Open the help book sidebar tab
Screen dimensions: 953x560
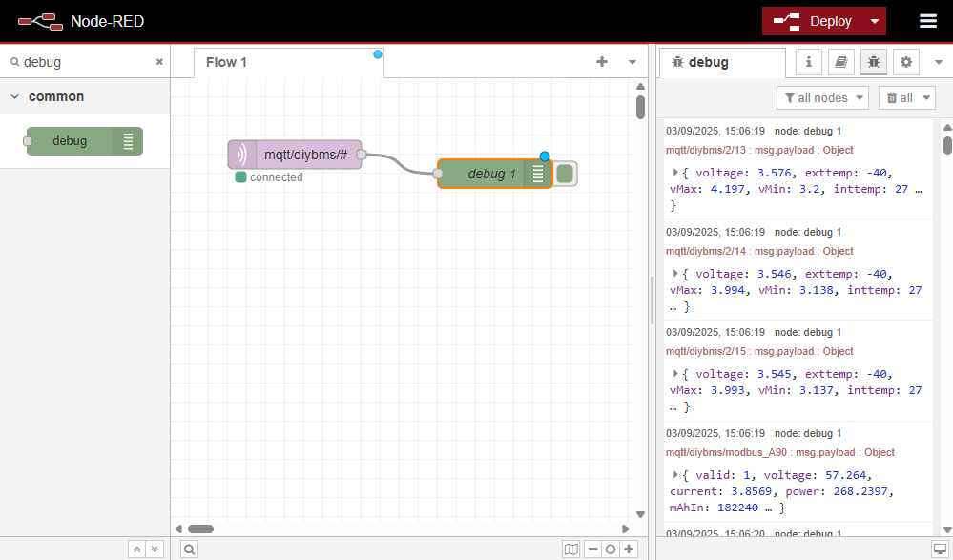tap(840, 62)
